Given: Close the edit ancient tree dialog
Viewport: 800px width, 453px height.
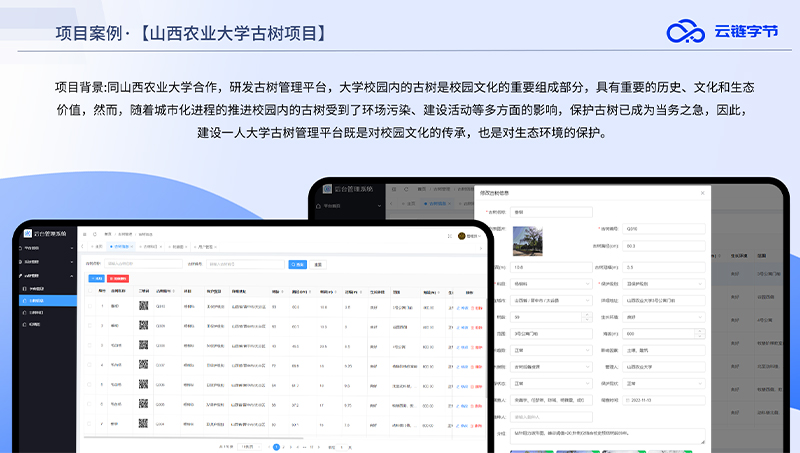Looking at the screenshot, I should tap(703, 193).
